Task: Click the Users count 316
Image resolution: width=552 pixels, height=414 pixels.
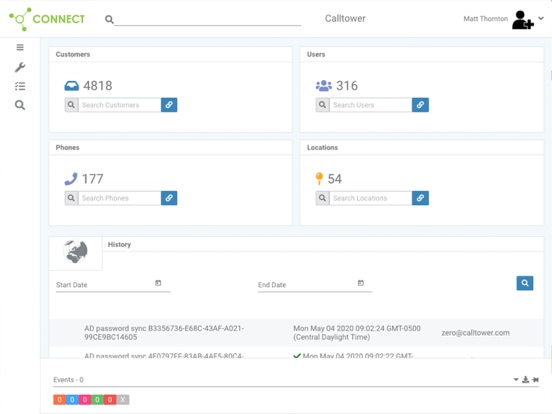Action: pyautogui.click(x=347, y=86)
